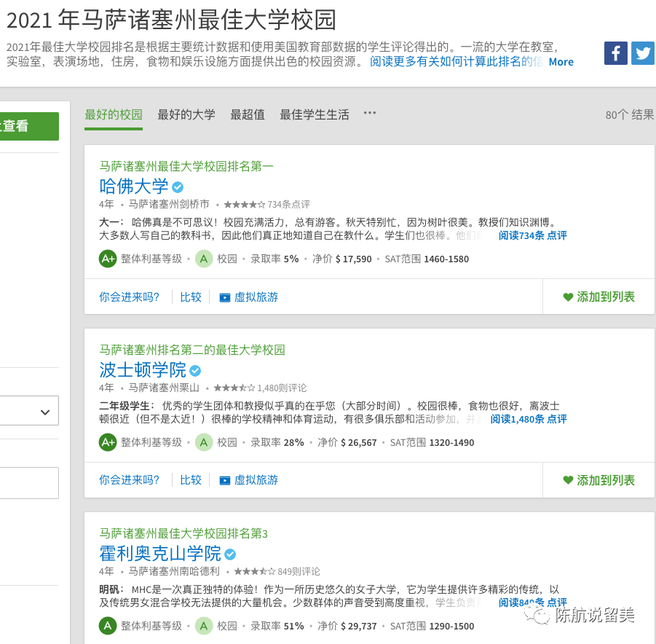Click More to expand the ranking description
This screenshot has width=656, height=644.
coord(561,62)
